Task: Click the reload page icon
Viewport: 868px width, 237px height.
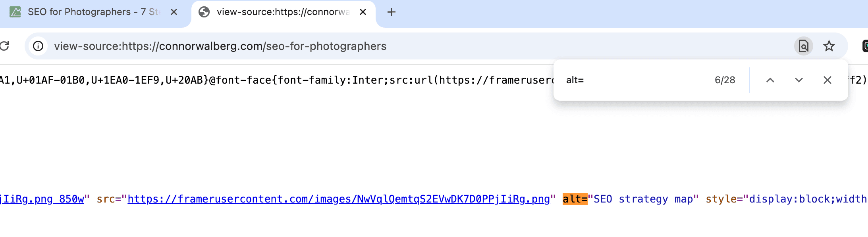Action: coord(4,46)
